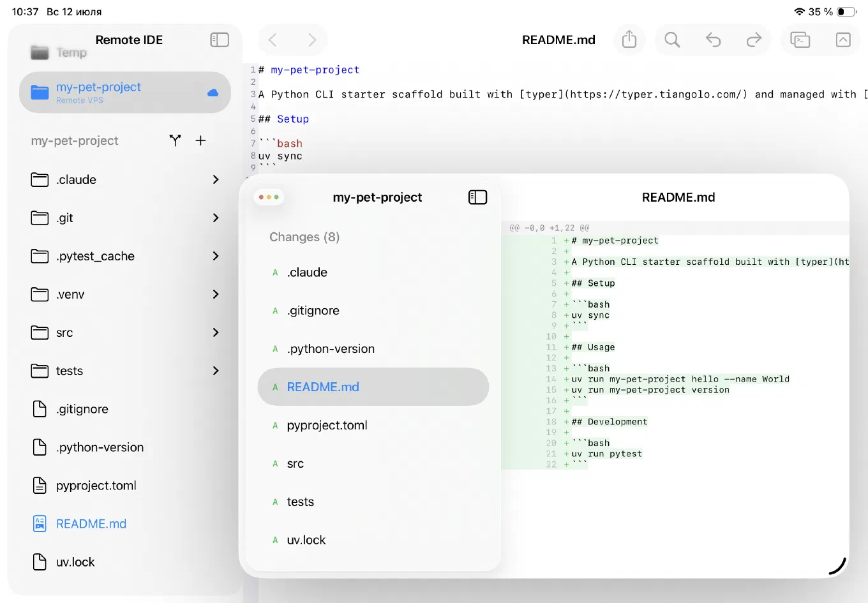Screen dimensions: 868x603
Task: Expand the .pytest_cache folder chevron
Action: [216, 256]
